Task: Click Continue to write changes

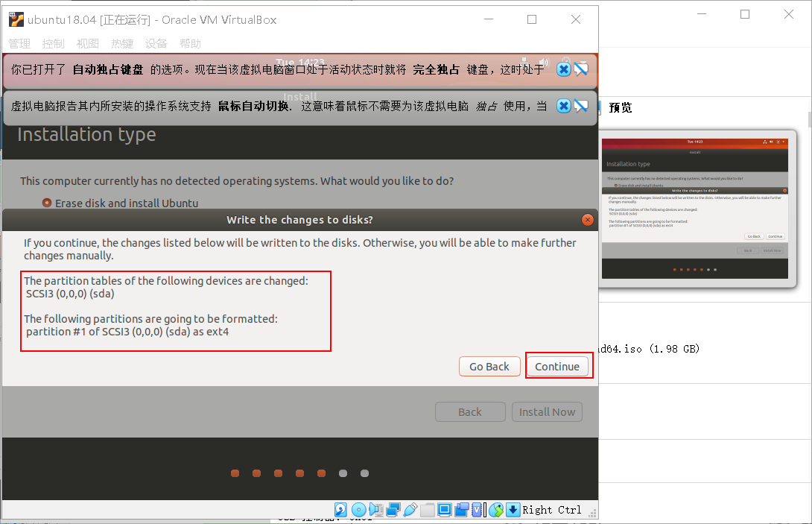Action: pyautogui.click(x=557, y=367)
